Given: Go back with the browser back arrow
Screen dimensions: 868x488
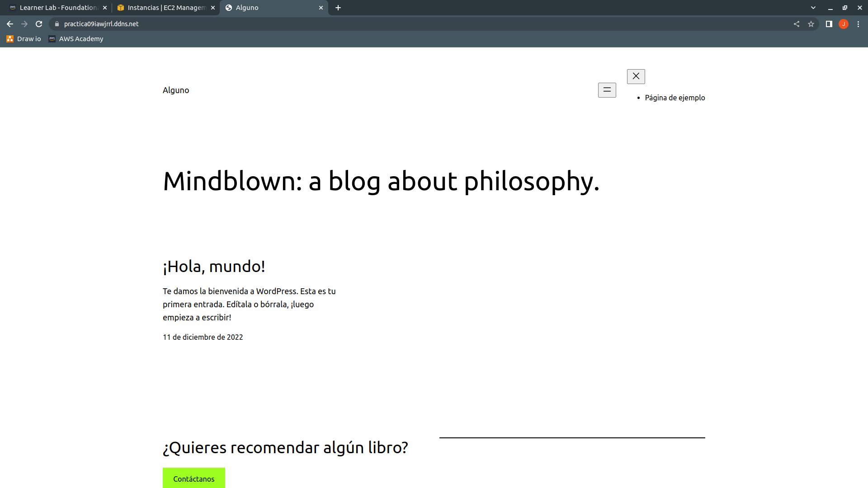Looking at the screenshot, I should 10,24.
